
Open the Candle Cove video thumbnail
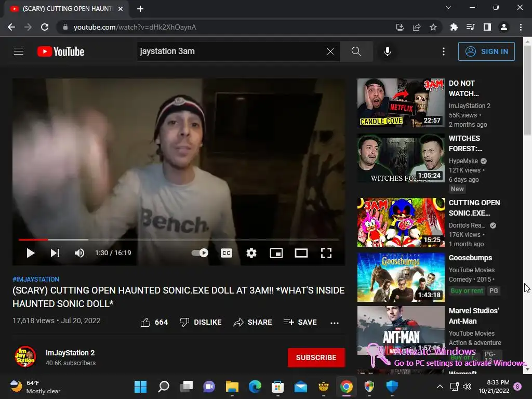(401, 103)
